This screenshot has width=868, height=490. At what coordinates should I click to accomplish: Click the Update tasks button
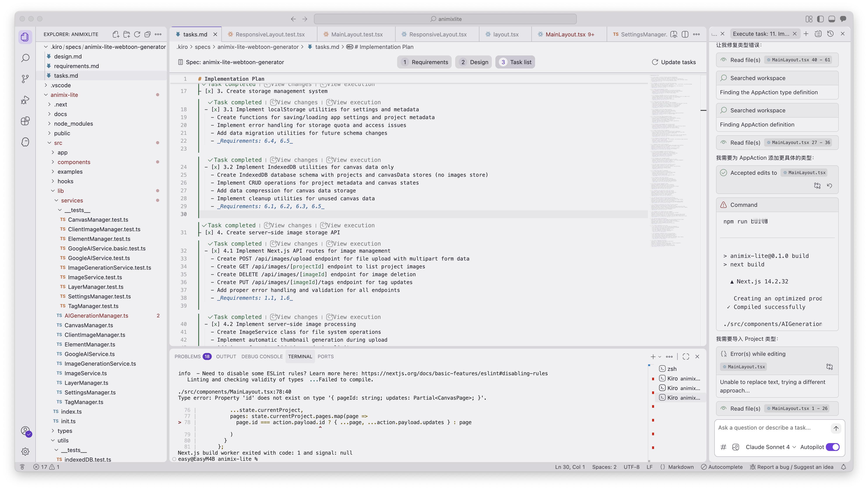[x=673, y=62]
